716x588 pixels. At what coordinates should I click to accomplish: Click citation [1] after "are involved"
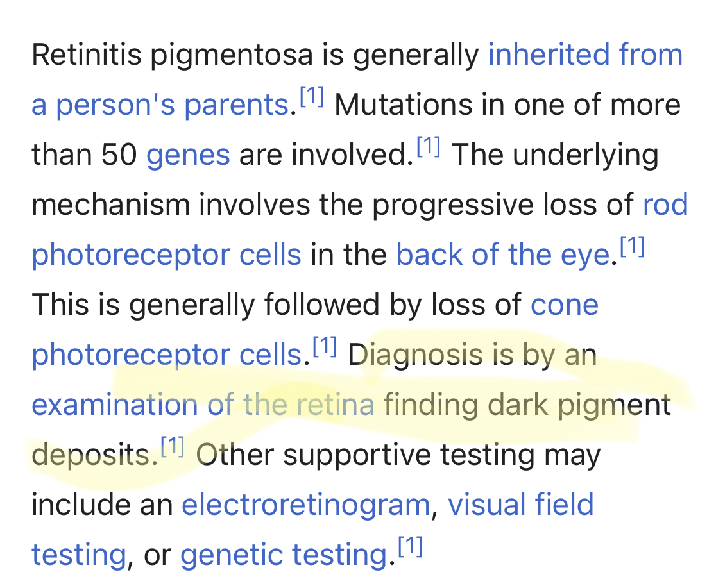tap(429, 146)
